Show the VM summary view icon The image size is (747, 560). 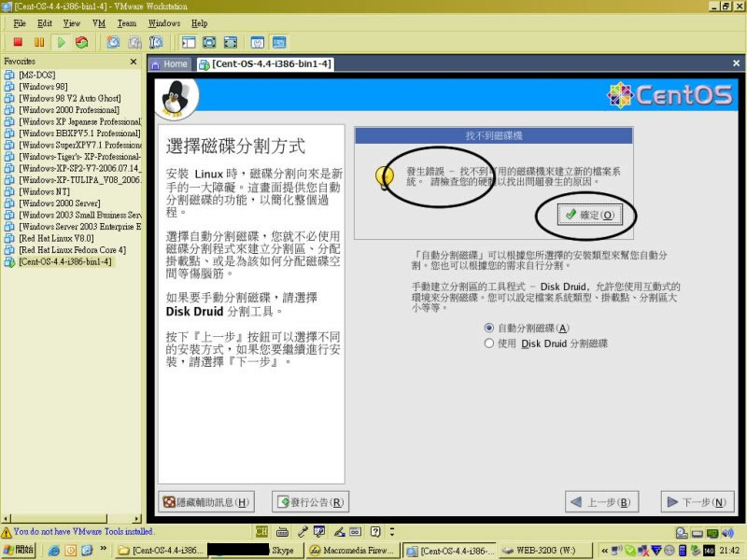258,42
